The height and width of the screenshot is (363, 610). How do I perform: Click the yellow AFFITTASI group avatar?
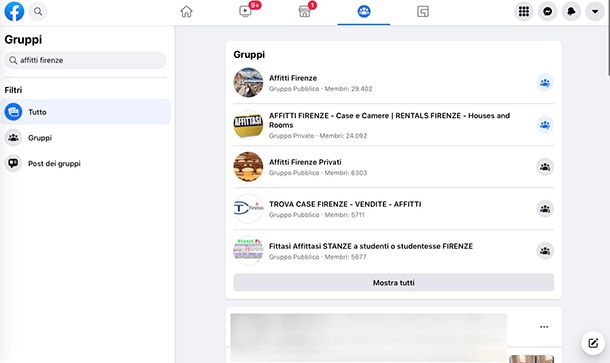tap(248, 125)
